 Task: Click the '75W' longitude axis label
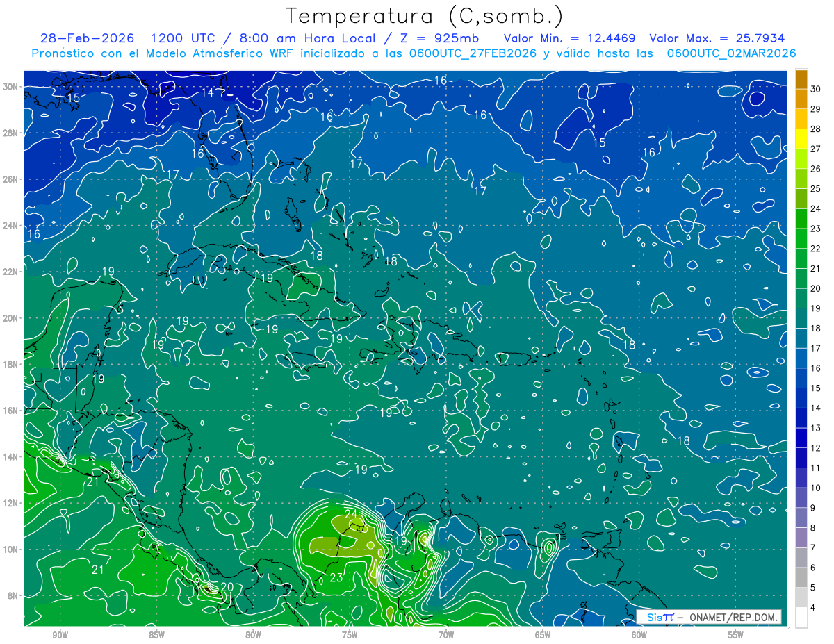coord(350,635)
